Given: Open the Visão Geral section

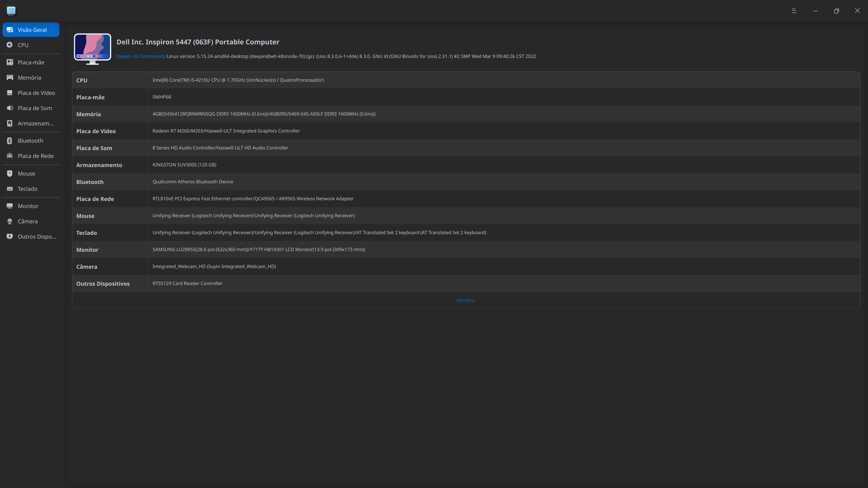Looking at the screenshot, I should [31, 30].
